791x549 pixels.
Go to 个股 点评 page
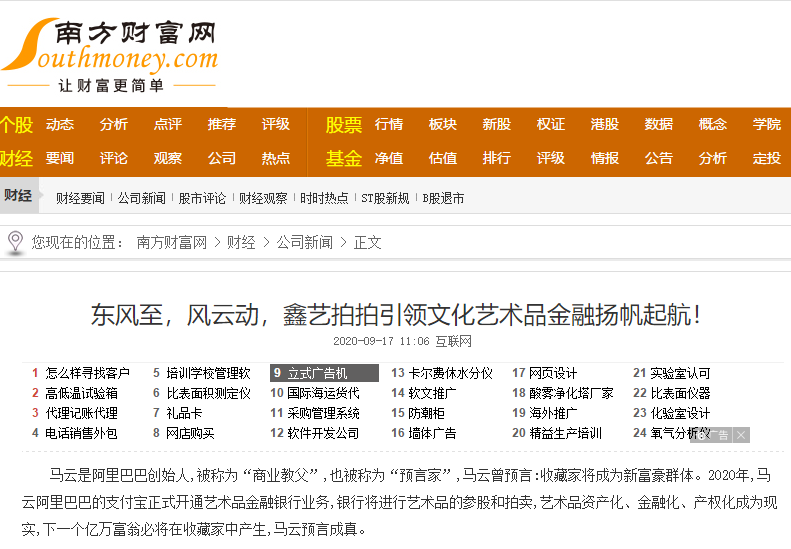(168, 124)
